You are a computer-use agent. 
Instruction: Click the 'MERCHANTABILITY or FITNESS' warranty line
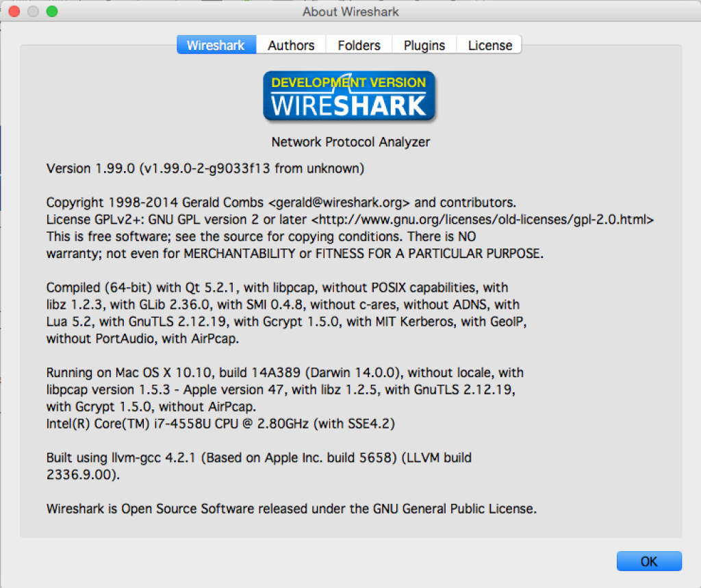[x=294, y=253]
